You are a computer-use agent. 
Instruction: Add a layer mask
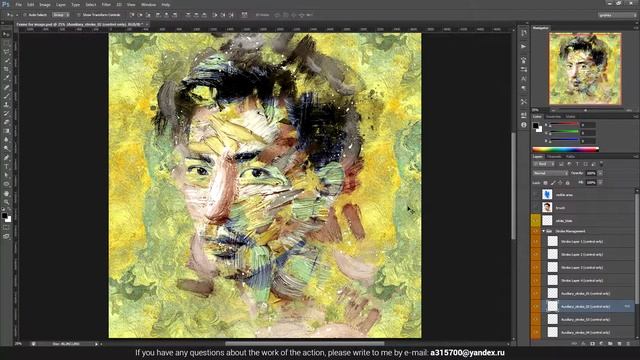(592, 344)
